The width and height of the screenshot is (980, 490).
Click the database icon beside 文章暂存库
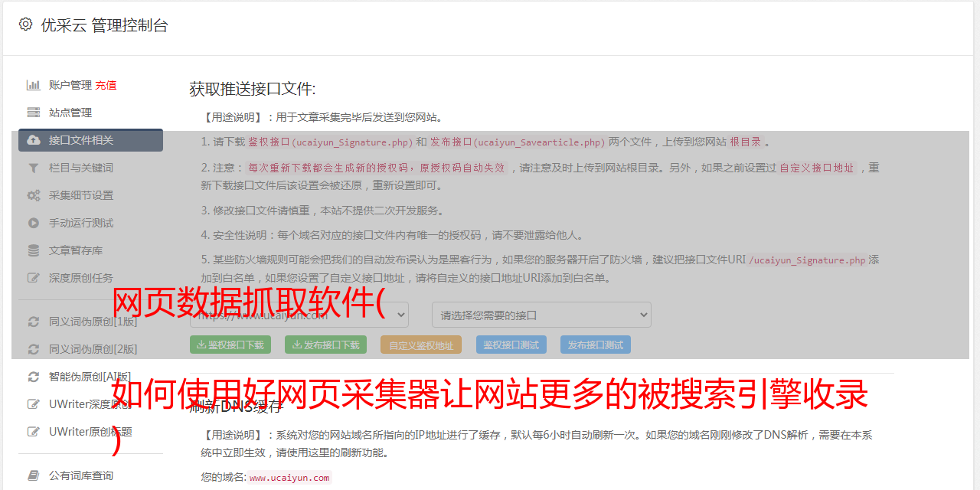click(x=34, y=250)
